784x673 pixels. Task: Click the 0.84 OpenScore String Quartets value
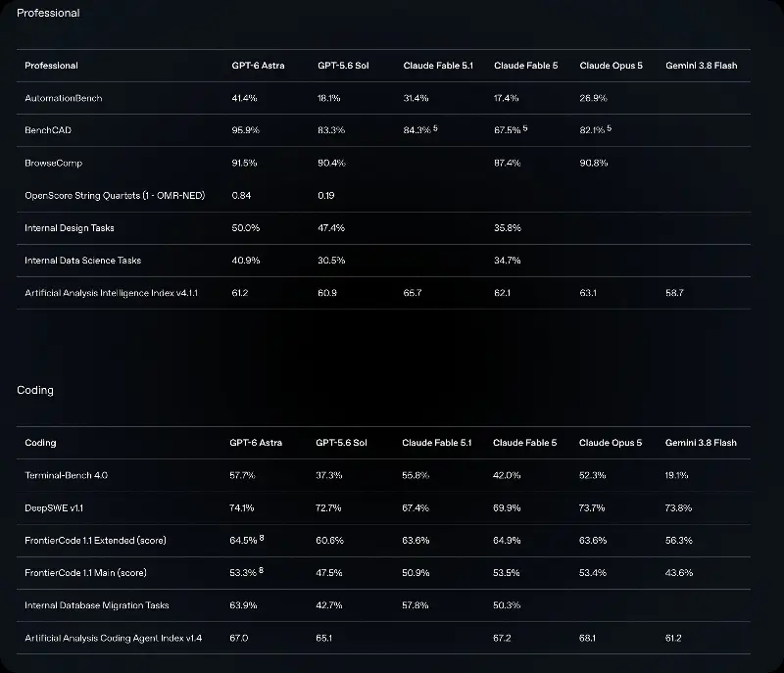click(x=241, y=195)
